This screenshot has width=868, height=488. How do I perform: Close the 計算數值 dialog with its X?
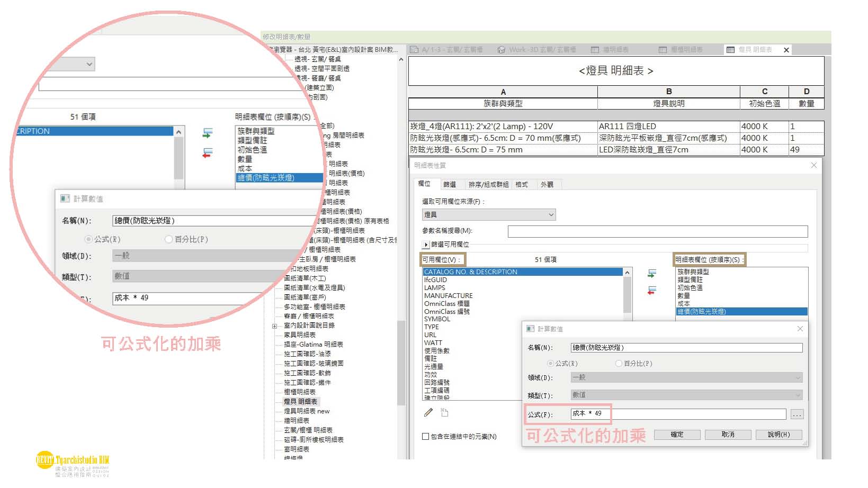pos(800,329)
